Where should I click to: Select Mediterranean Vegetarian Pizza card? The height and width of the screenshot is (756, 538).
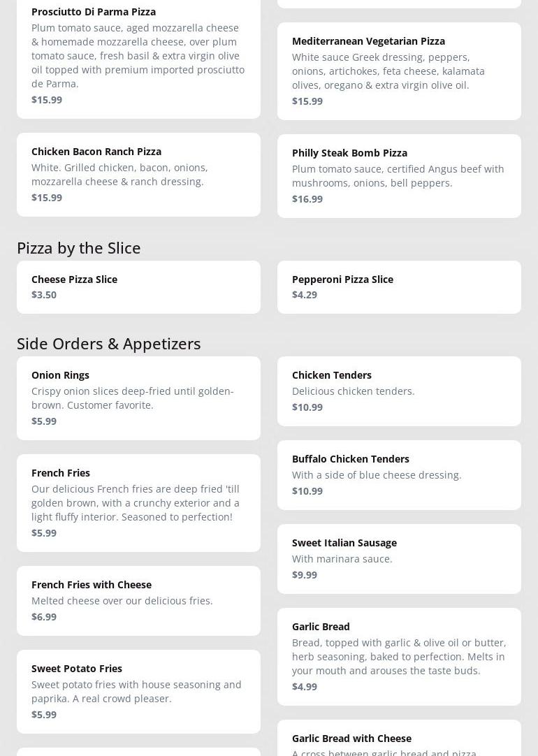(399, 71)
